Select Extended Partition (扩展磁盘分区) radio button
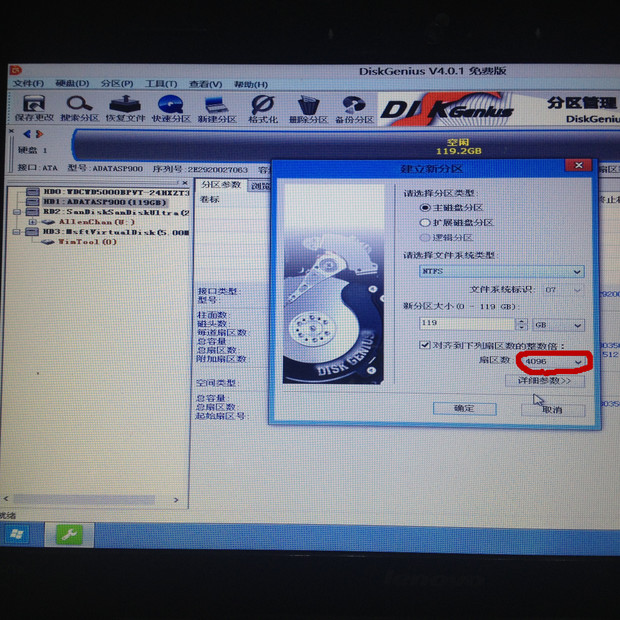This screenshot has height=620, width=620. 425,223
